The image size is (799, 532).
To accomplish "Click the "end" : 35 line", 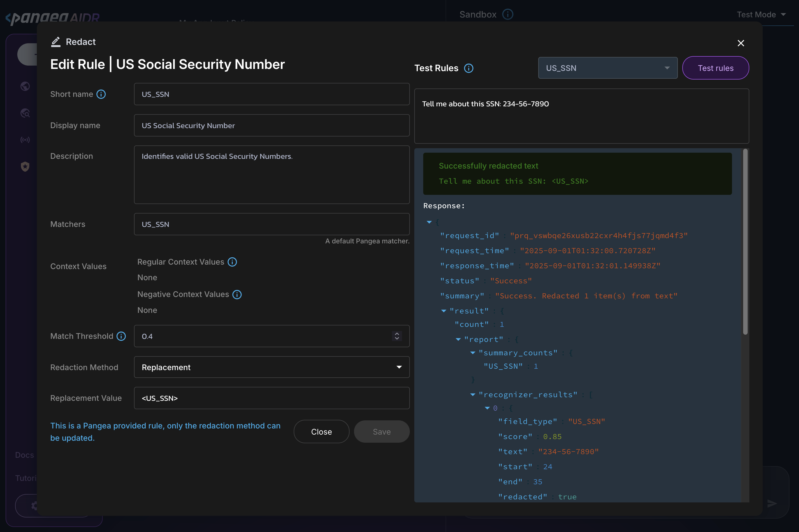I will 520,482.
